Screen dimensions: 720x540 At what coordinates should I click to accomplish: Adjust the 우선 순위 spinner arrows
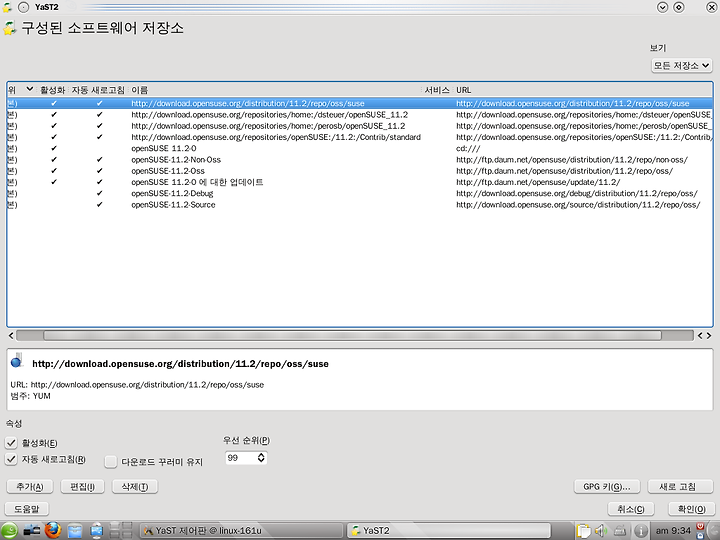coord(261,457)
